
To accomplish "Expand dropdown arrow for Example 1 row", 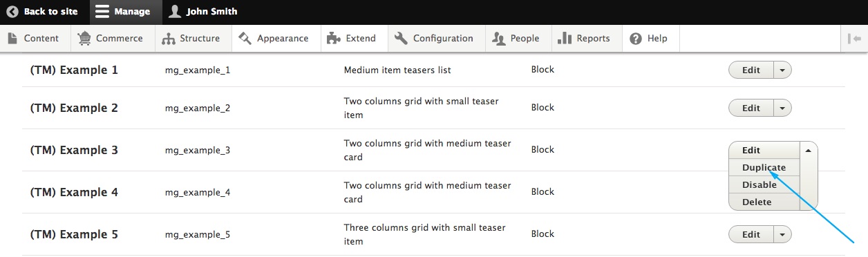I will [x=782, y=70].
